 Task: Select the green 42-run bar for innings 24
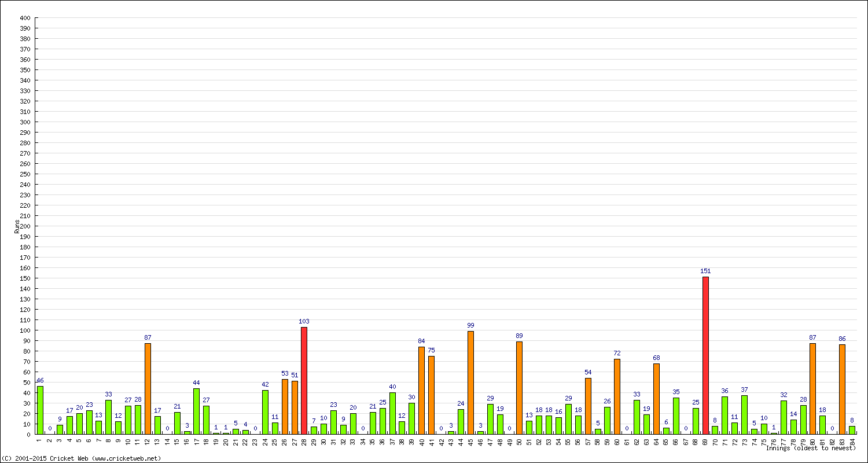pyautogui.click(x=265, y=412)
